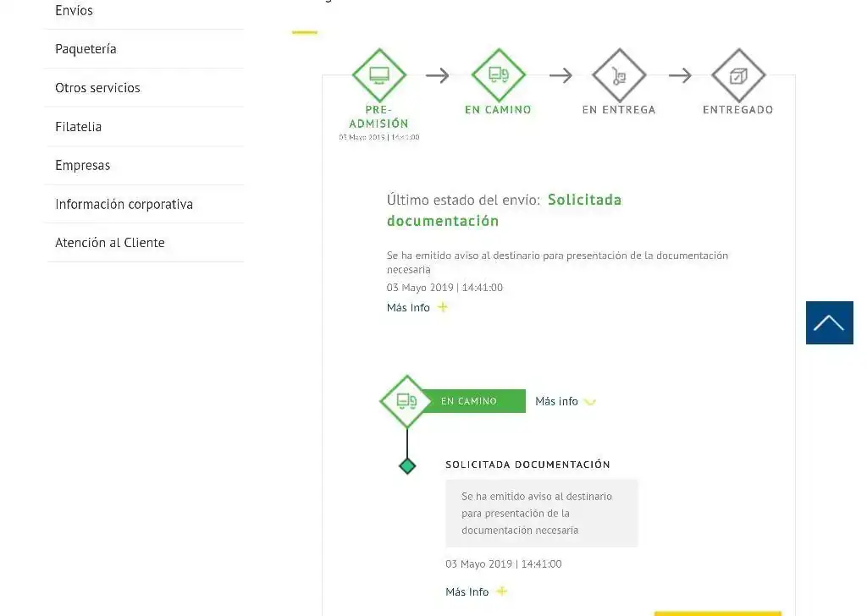Image resolution: width=867 pixels, height=616 pixels.
Task: Click the plus icon beside the date under Último estado
Action: pyautogui.click(x=443, y=307)
